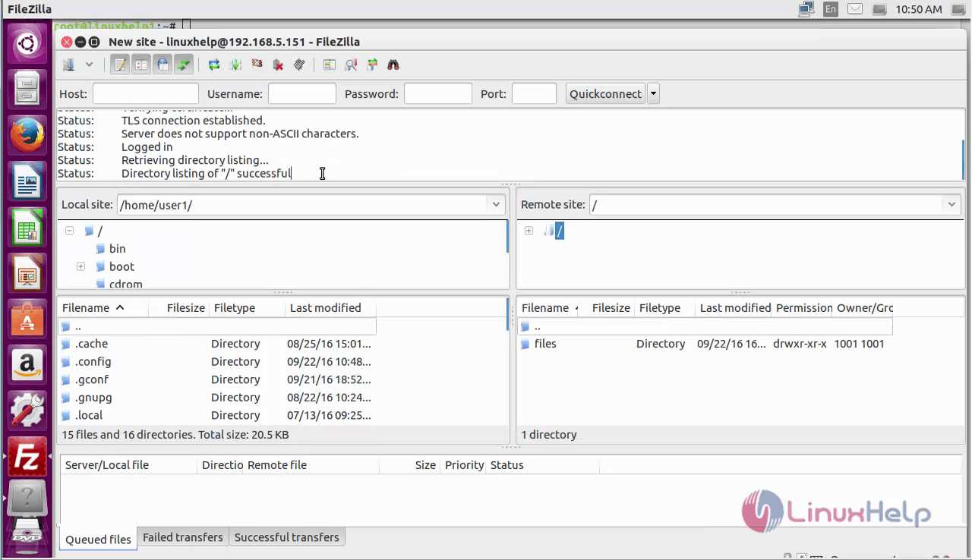This screenshot has width=972, height=560.
Task: Select the .local directory row
Action: point(218,415)
